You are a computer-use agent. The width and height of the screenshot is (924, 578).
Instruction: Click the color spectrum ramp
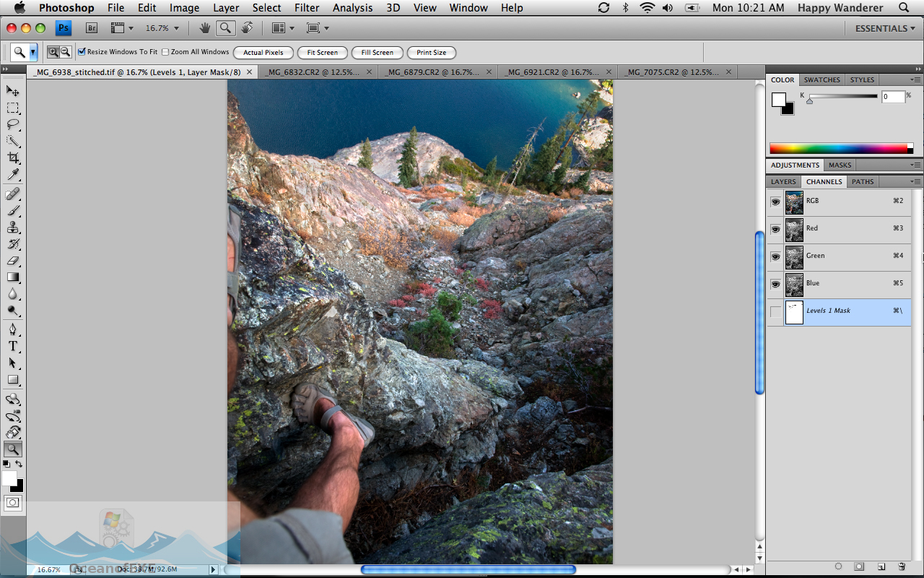(838, 148)
